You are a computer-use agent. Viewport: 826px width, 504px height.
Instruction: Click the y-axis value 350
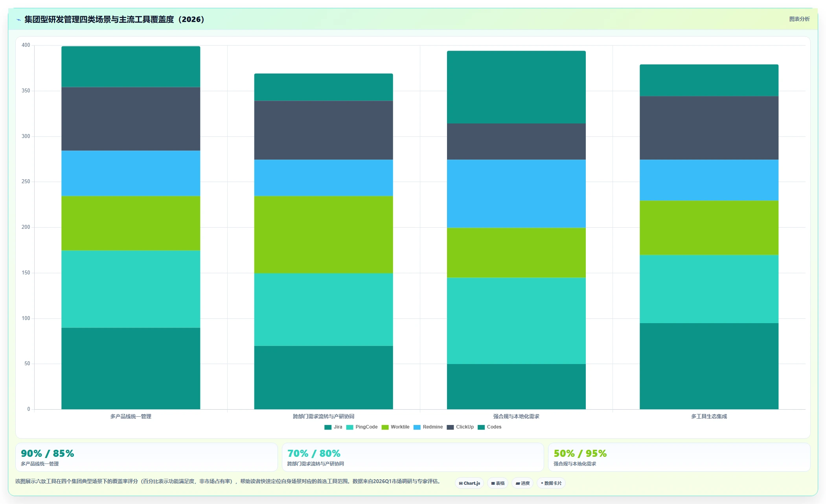26,91
